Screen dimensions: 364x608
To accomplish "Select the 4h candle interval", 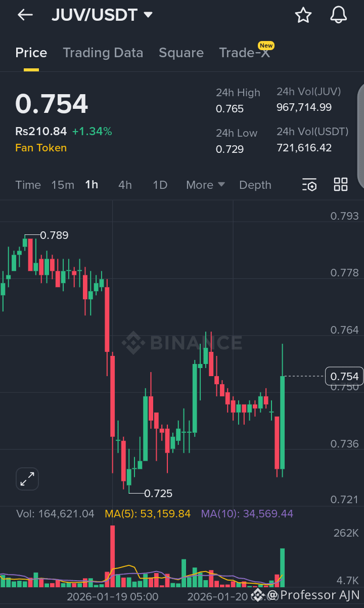I will pos(125,185).
